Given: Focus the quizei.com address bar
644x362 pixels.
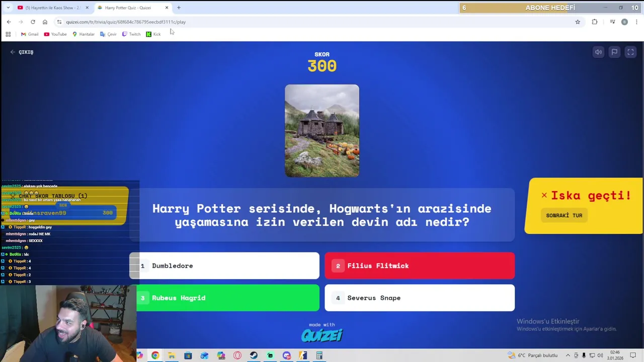Looking at the screenshot, I should pos(317,22).
